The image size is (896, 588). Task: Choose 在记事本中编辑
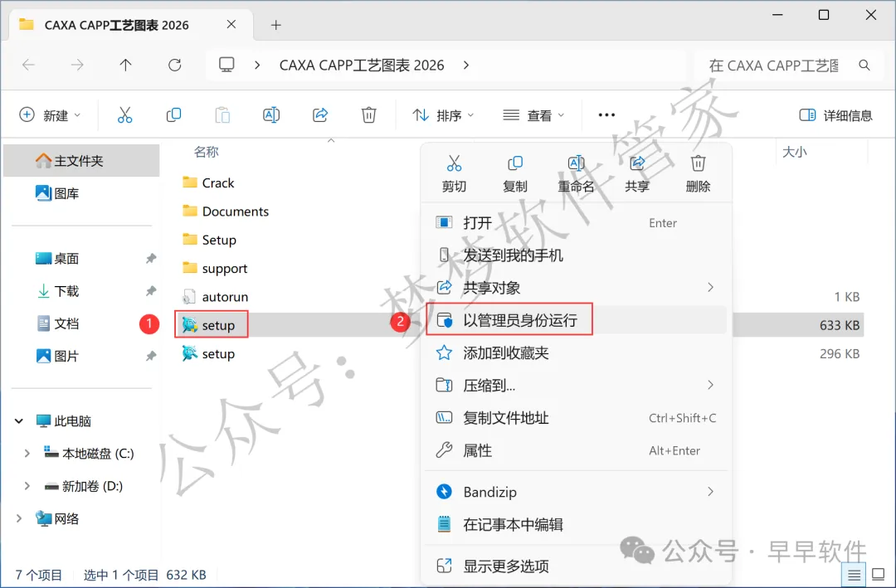coord(577,524)
